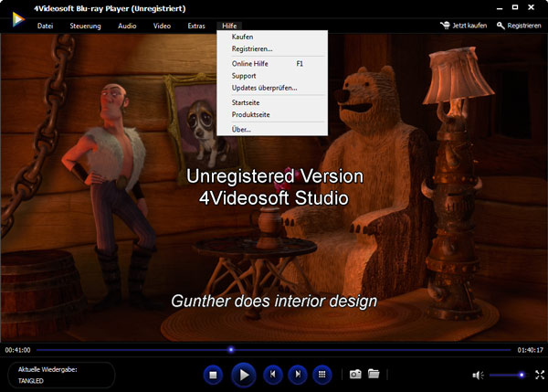Toggle fullscreen mode icon
548x392 pixels.
pos(540,375)
